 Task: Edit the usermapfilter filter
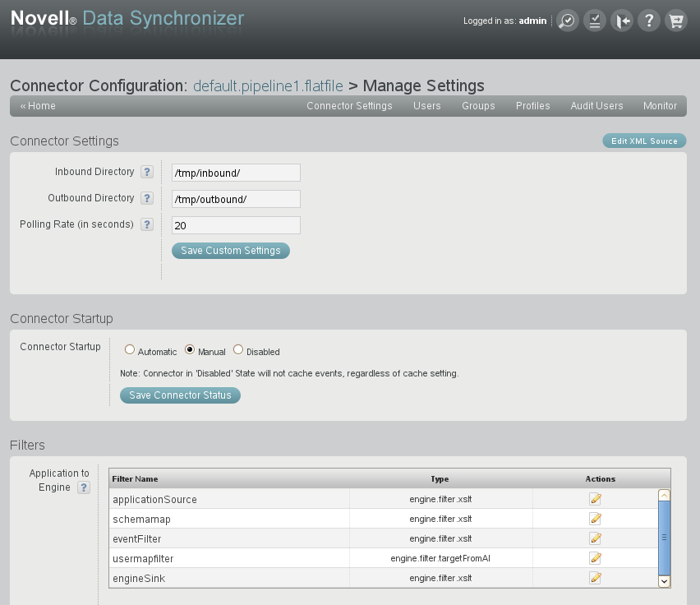tap(596, 558)
